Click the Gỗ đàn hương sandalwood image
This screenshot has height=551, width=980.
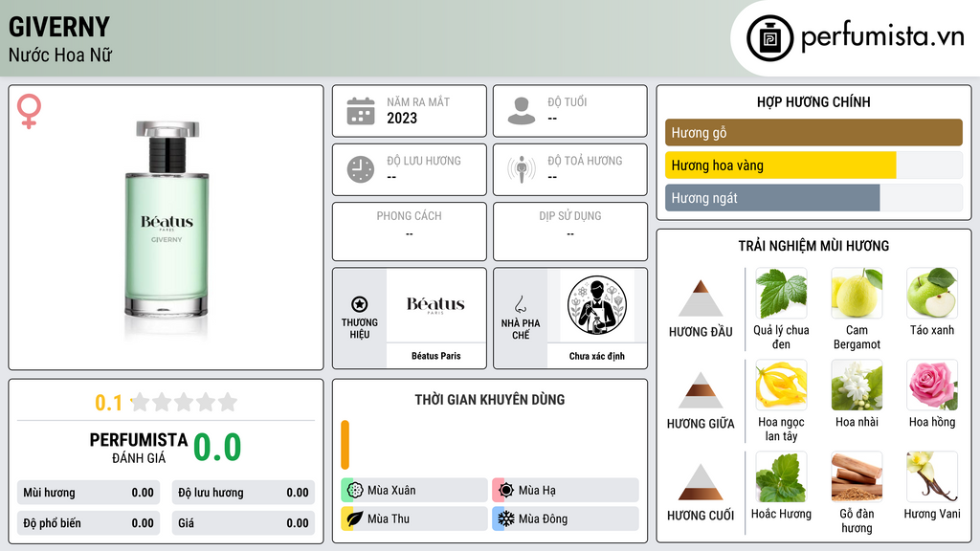(x=857, y=476)
